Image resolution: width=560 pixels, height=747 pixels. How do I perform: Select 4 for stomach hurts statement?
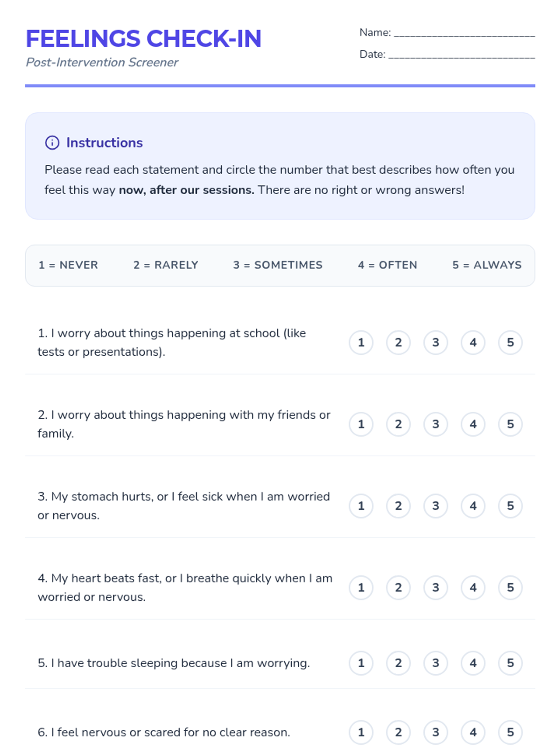click(x=473, y=506)
